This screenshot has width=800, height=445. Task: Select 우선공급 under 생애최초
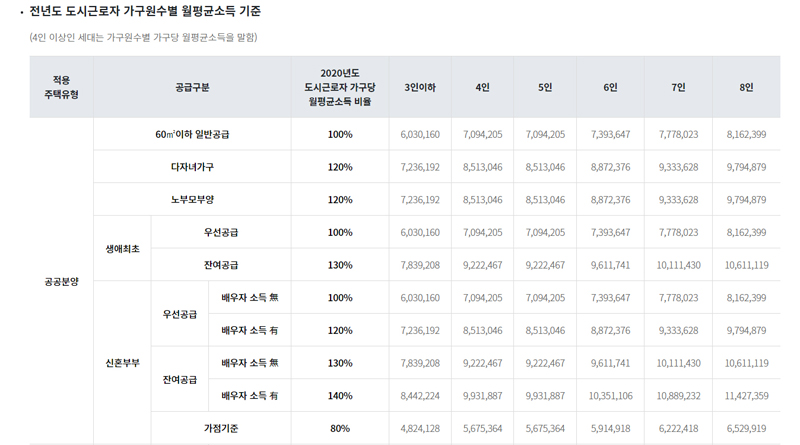pos(221,232)
